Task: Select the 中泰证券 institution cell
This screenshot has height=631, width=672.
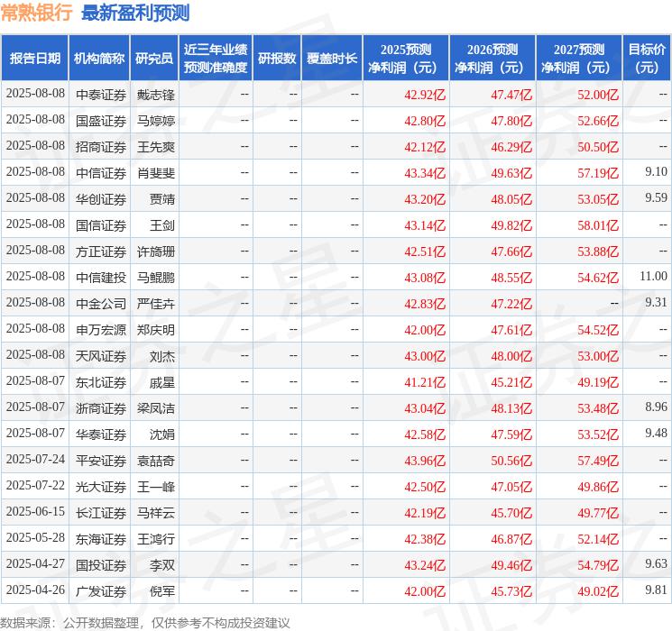Action: click(x=101, y=95)
